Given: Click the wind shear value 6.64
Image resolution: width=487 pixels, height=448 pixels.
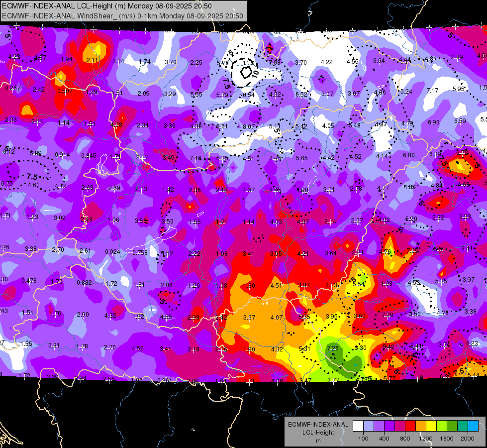Looking at the screenshot, I should [379, 60].
